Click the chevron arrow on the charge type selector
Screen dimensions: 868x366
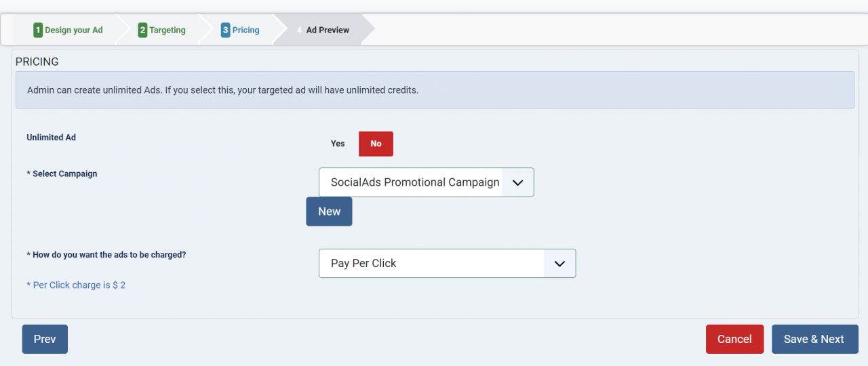559,263
